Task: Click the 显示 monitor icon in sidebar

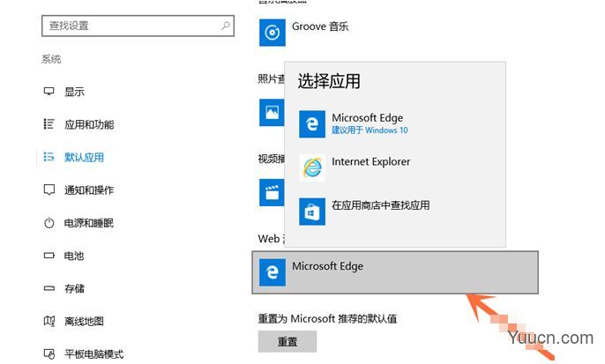Action: tap(49, 92)
